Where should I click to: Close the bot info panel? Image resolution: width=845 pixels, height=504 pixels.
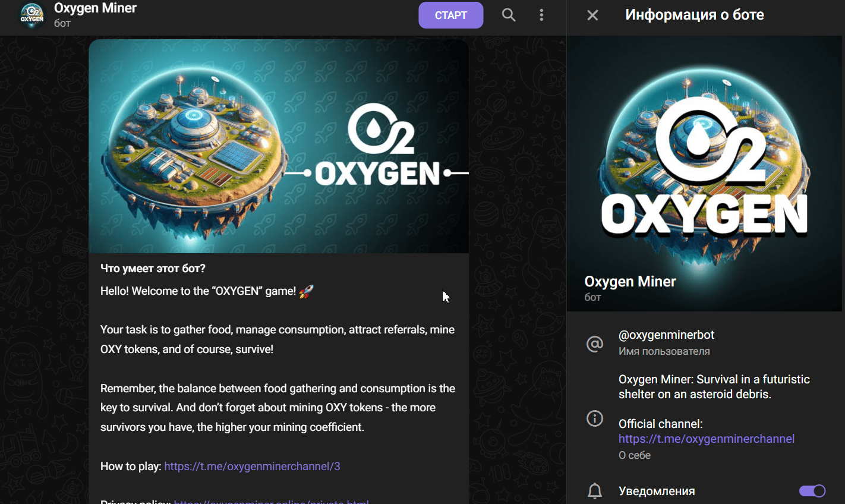pyautogui.click(x=592, y=15)
